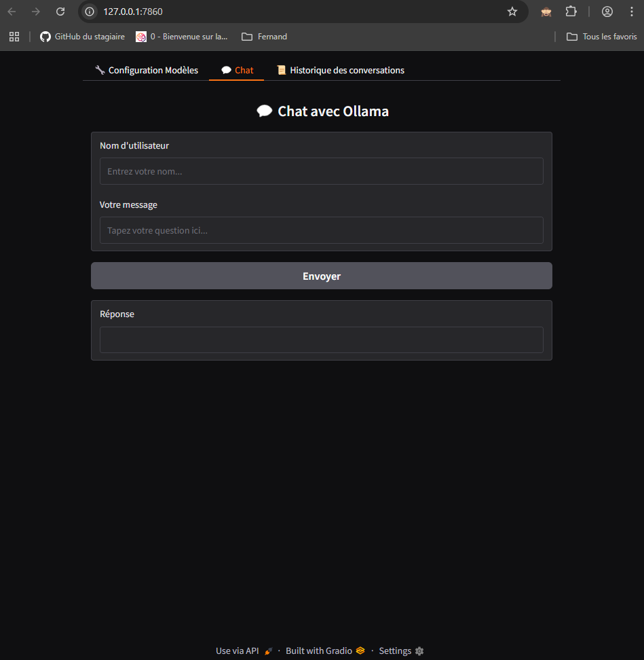Select the Chat tab
Screen dimensions: 644x660
pos(237,70)
